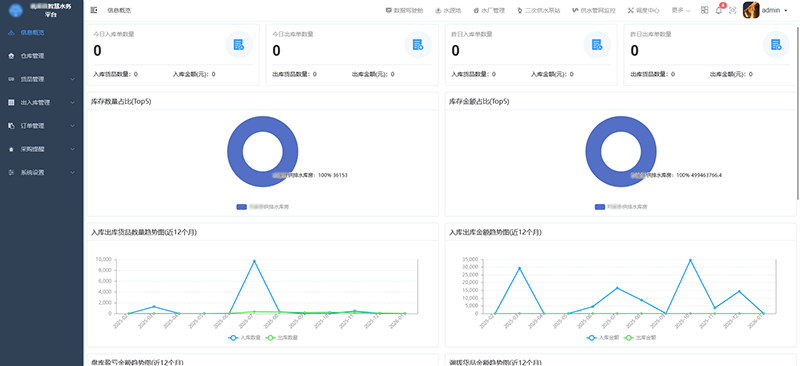The height and width of the screenshot is (366, 800).
Task: Expand the 系统设置 submenu chevron
Action: (x=72, y=173)
